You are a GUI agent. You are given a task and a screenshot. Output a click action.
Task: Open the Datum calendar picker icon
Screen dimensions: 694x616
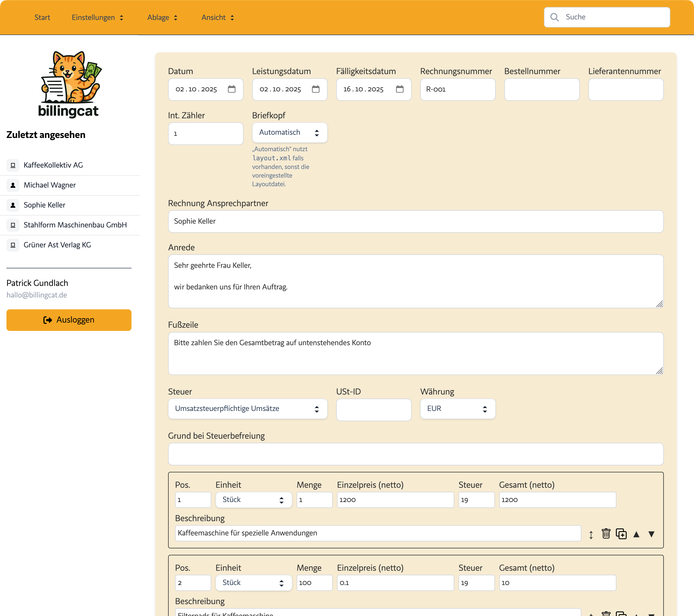232,89
